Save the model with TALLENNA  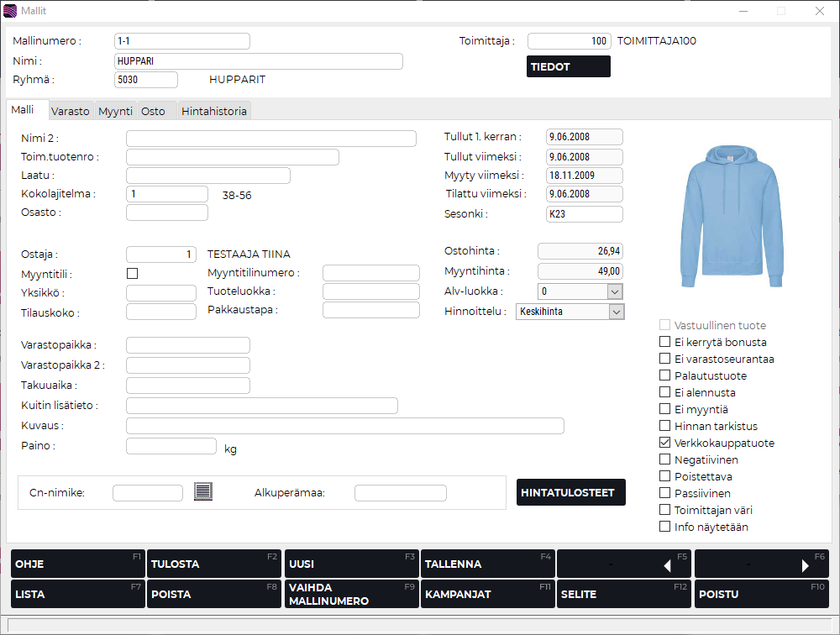click(487, 564)
